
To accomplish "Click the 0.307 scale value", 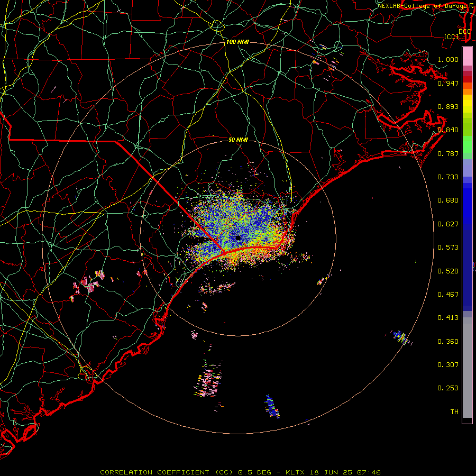I will [x=448, y=365].
